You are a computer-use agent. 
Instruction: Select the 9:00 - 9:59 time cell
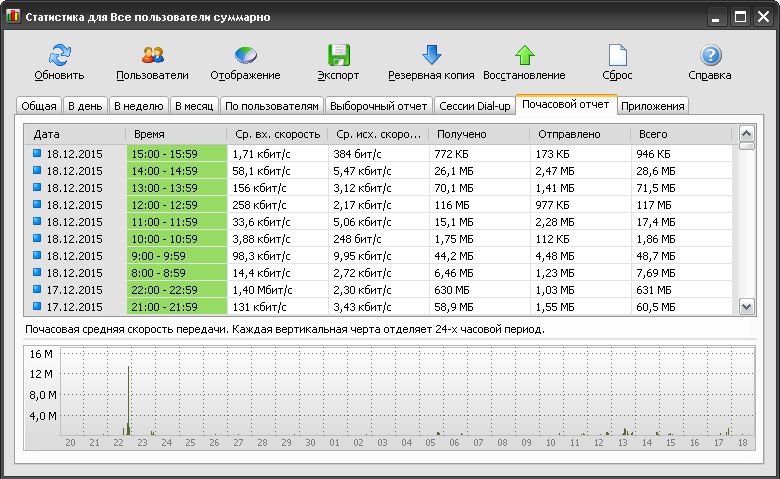pyautogui.click(x=177, y=256)
